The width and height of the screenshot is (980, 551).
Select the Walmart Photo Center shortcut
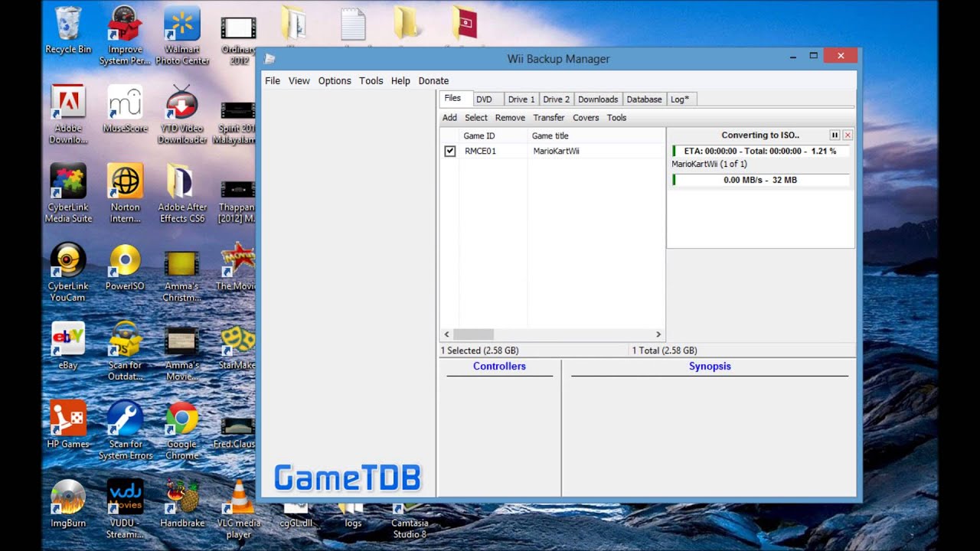click(x=182, y=35)
